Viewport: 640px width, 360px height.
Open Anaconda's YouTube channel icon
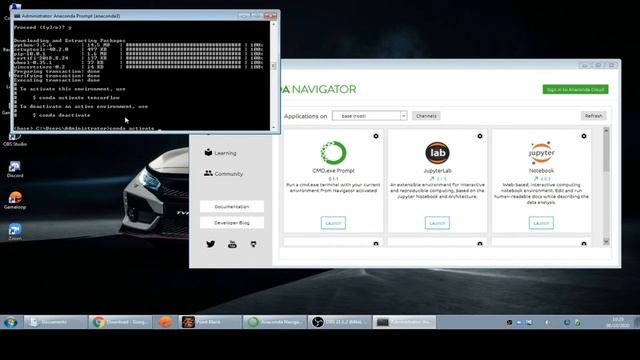click(232, 244)
